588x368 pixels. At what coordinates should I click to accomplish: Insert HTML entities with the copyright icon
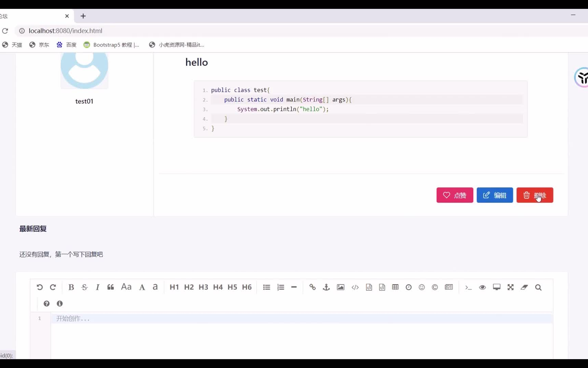pos(435,287)
